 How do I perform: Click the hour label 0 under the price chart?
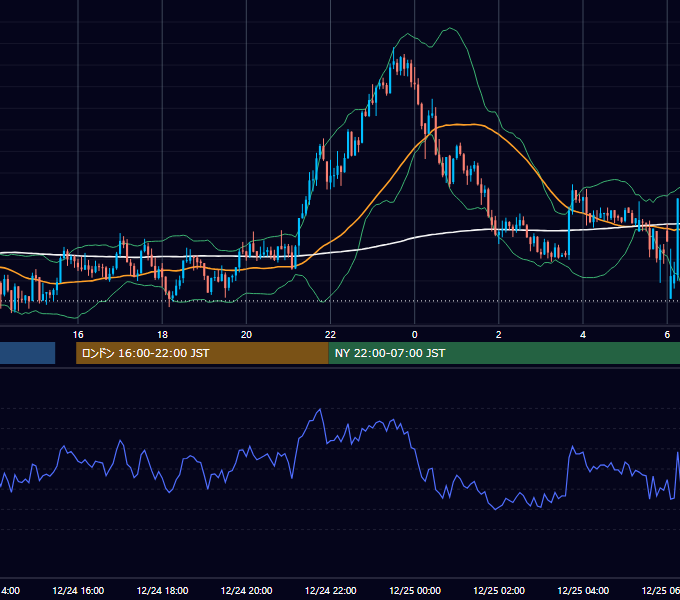pos(415,335)
